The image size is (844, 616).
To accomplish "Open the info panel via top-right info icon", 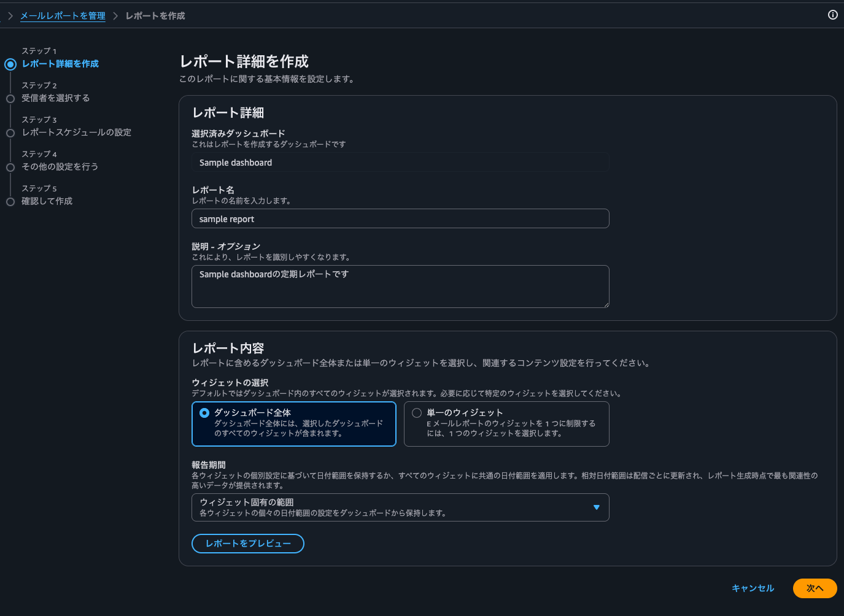I will (x=832, y=15).
